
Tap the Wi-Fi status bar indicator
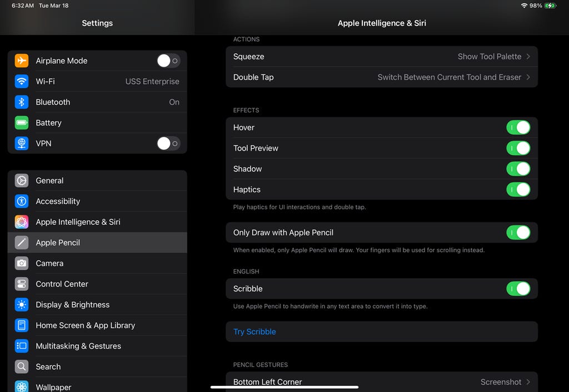(x=523, y=6)
